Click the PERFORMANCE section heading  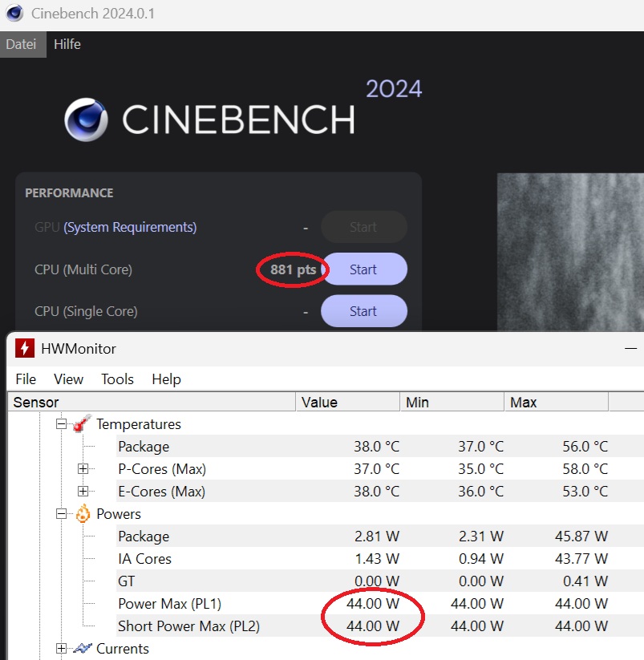point(69,193)
